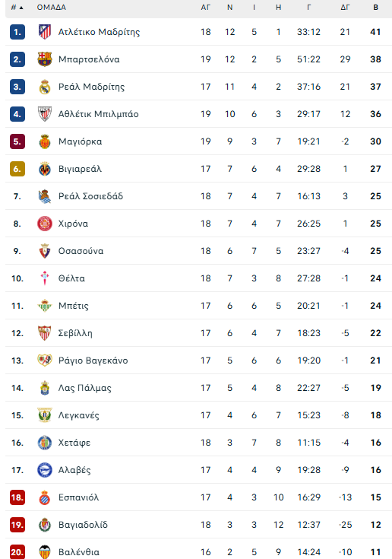Click the red position badge number 19
This screenshot has height=559, width=392.
[17, 525]
